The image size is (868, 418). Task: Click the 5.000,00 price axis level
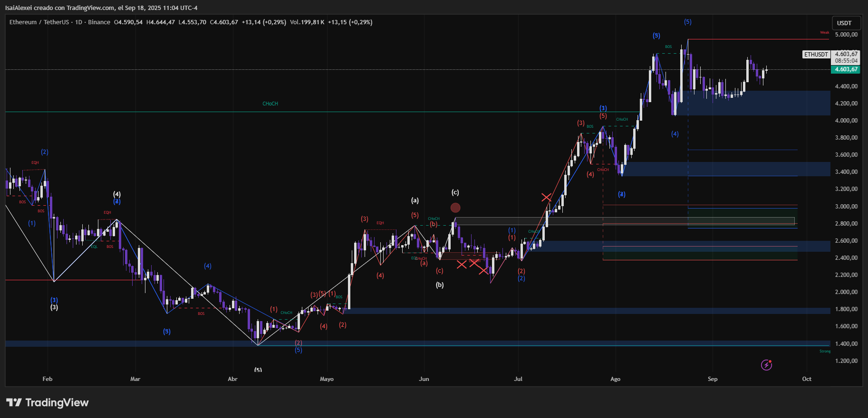coord(846,35)
